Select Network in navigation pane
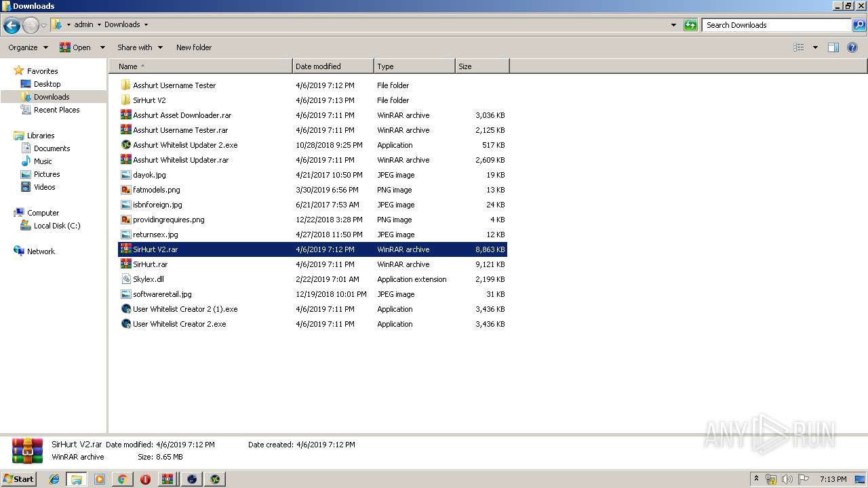 pyautogui.click(x=41, y=251)
